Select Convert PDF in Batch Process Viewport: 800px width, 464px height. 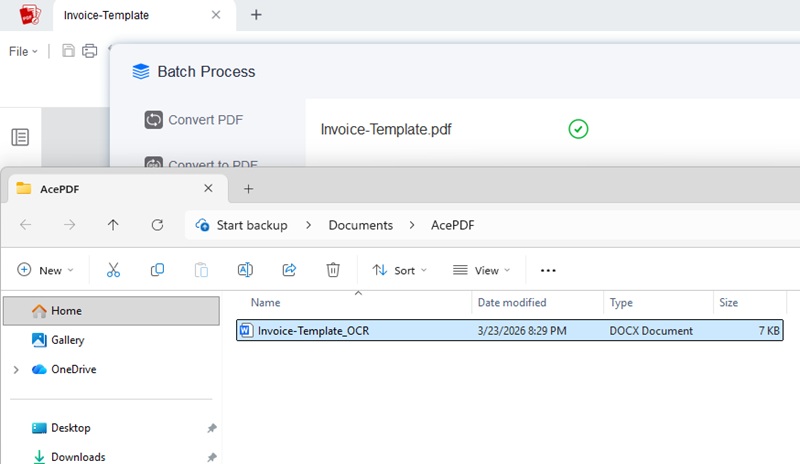pyautogui.click(x=193, y=120)
